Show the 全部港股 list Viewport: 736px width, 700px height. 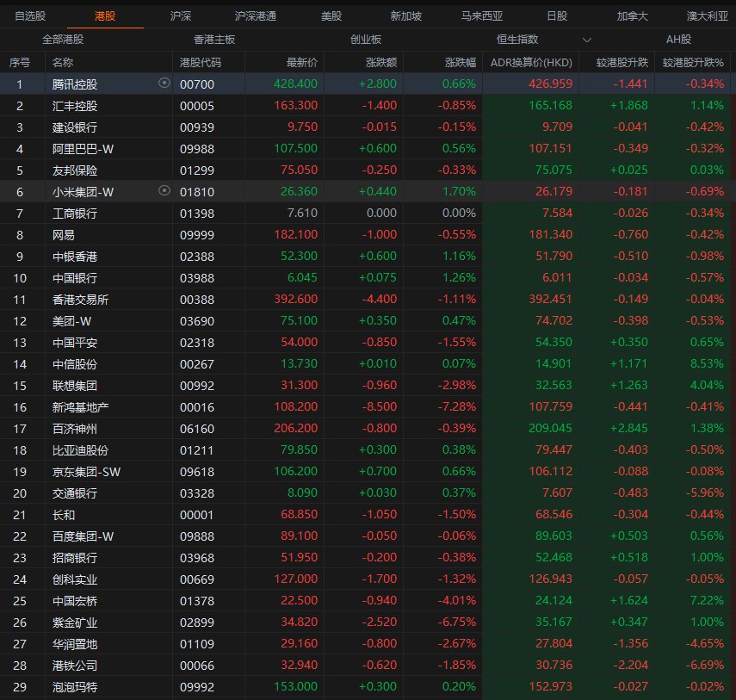63,40
